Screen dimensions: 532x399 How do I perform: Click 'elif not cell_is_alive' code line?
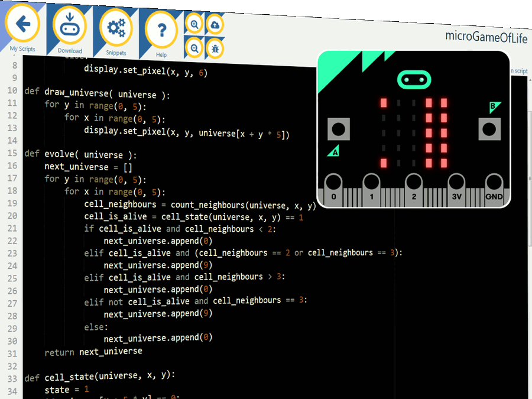[x=196, y=301]
